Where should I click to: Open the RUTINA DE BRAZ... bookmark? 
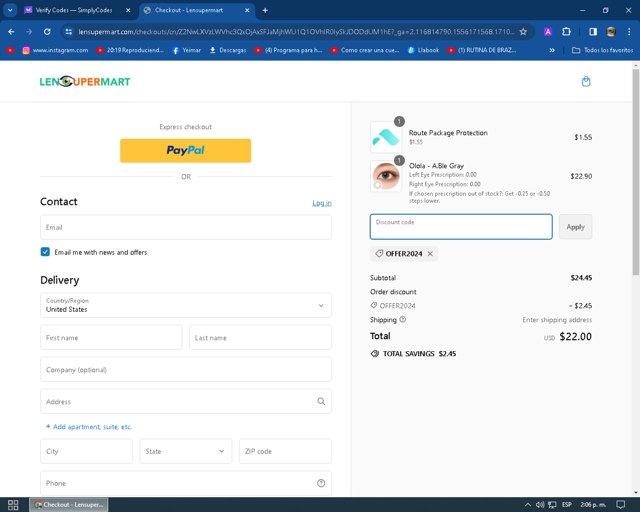click(x=482, y=50)
